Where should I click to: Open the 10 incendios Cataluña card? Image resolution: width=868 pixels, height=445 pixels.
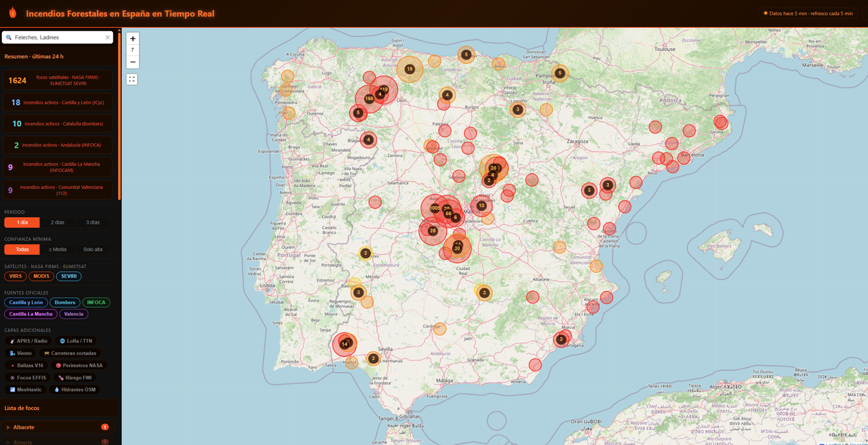point(58,124)
